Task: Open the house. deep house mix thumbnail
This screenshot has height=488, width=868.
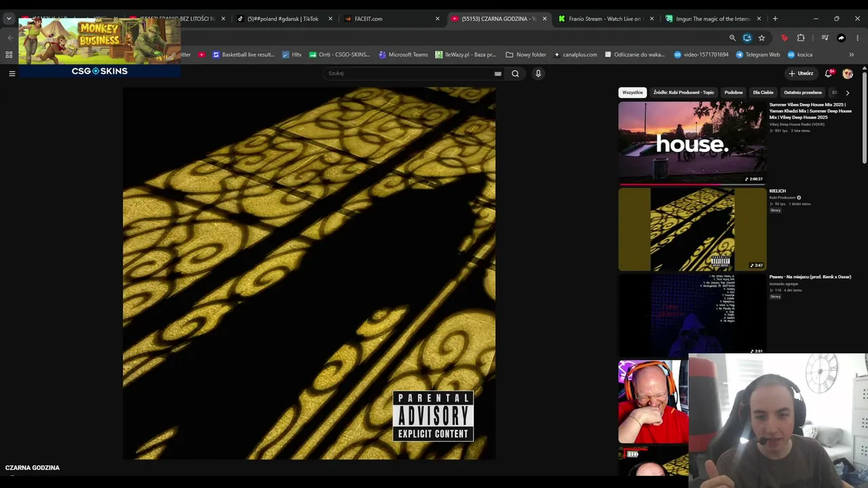Action: (692, 143)
